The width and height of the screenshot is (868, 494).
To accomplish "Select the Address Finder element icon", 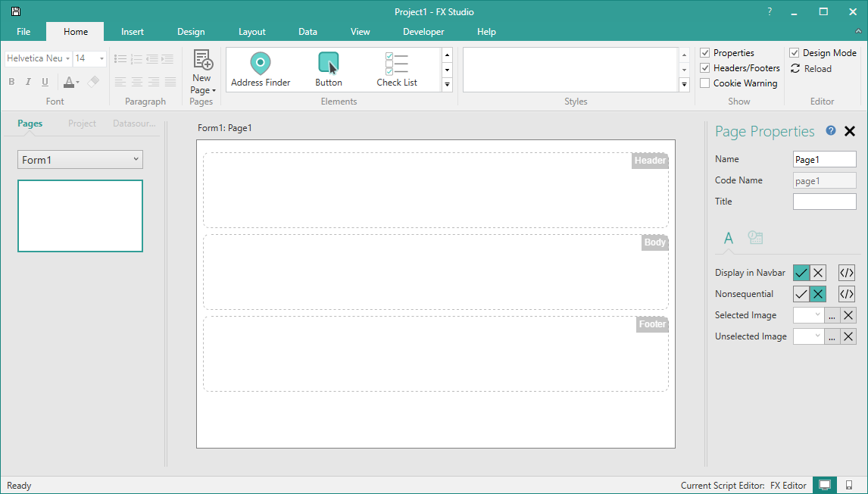I will point(261,64).
